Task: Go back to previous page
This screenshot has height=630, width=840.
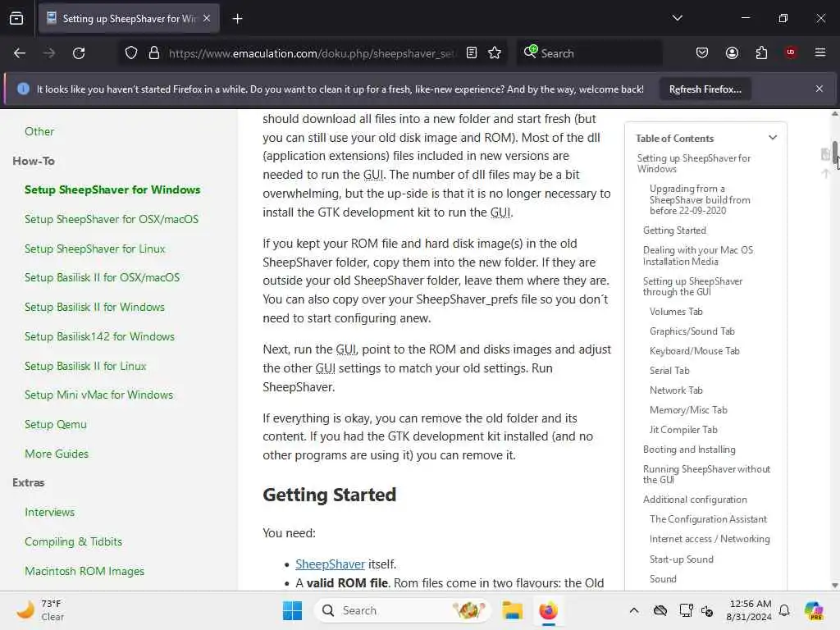Action: coord(20,53)
